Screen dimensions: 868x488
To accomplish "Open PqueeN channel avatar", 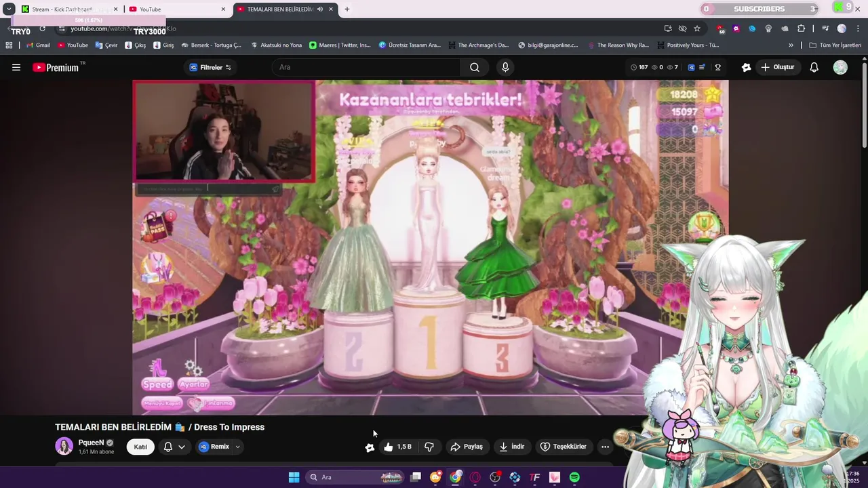I will [x=64, y=446].
